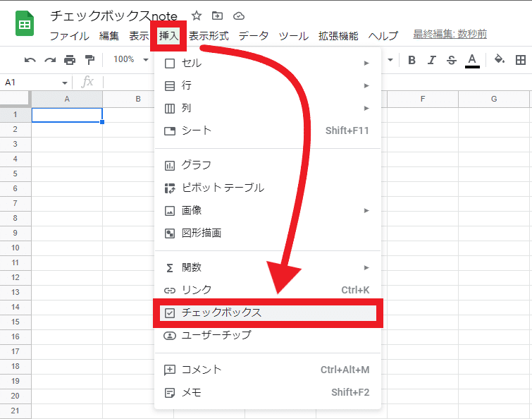Redo the last action
Image resolution: width=532 pixels, height=419 pixels.
pos(50,60)
